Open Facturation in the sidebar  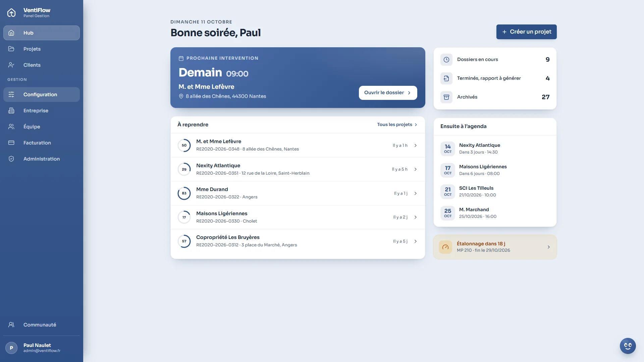[x=42, y=143]
